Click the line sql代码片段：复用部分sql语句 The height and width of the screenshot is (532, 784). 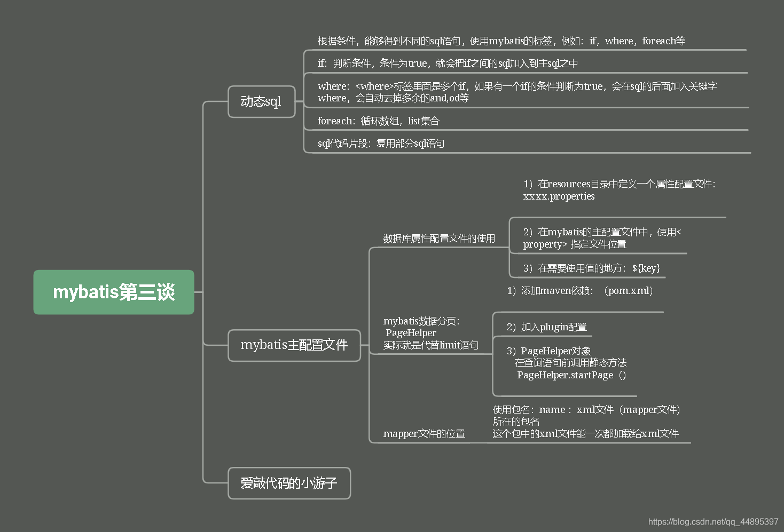[381, 144]
